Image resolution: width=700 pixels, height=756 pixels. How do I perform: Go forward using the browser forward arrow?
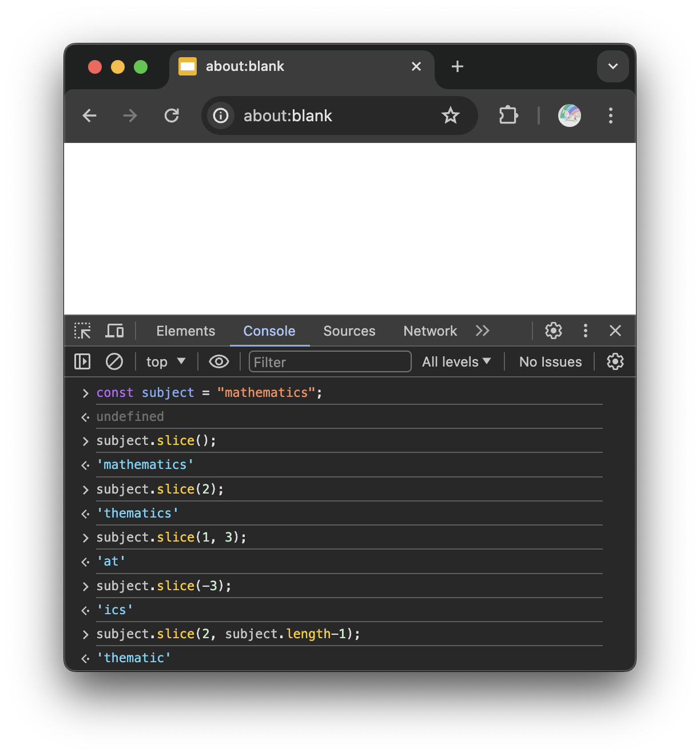(x=130, y=116)
